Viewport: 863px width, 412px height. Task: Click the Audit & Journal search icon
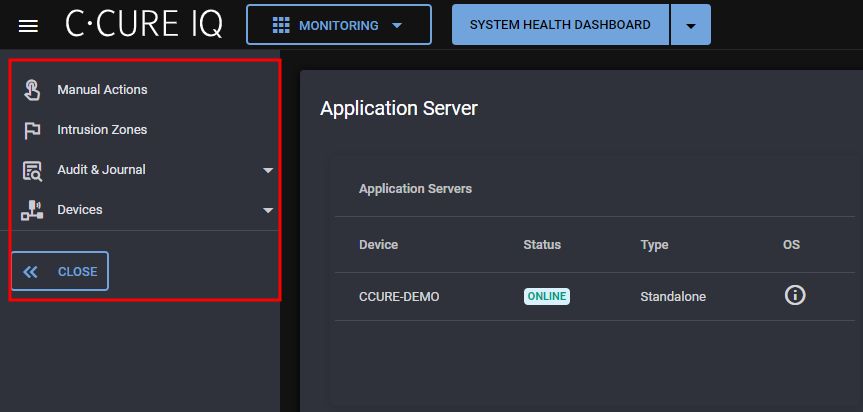32,171
